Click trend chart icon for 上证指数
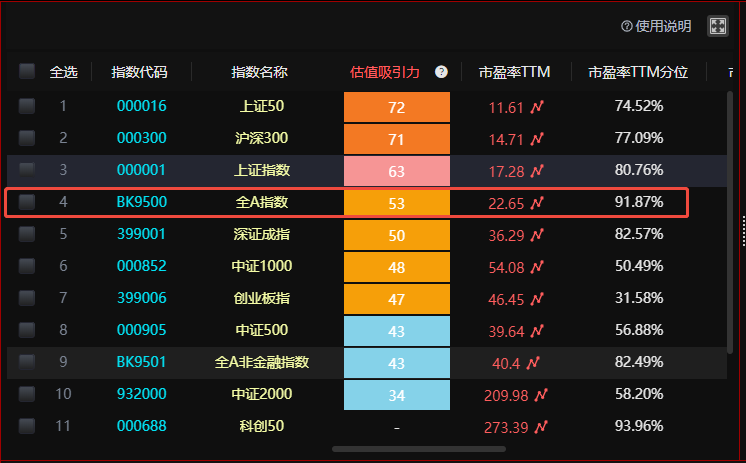This screenshot has width=746, height=463. [x=537, y=171]
